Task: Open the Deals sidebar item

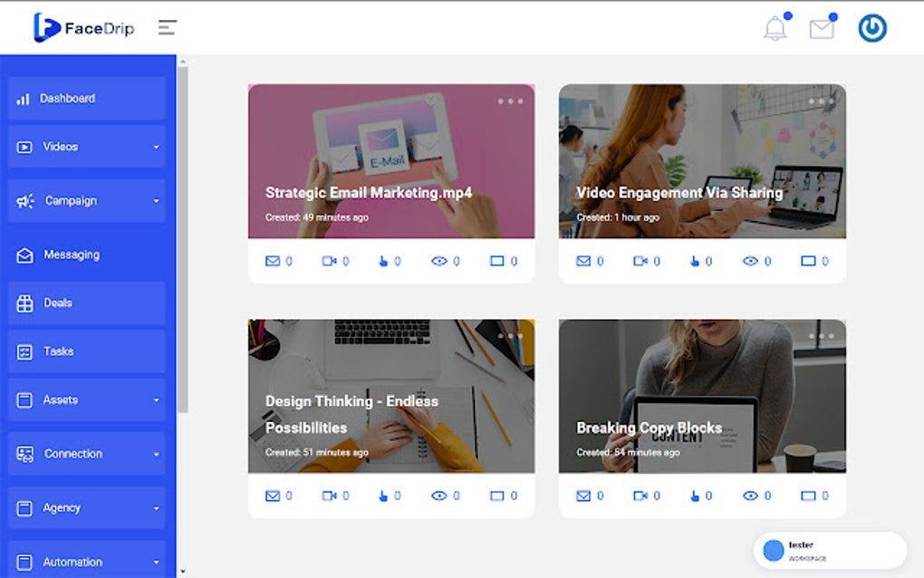Action: click(x=87, y=303)
